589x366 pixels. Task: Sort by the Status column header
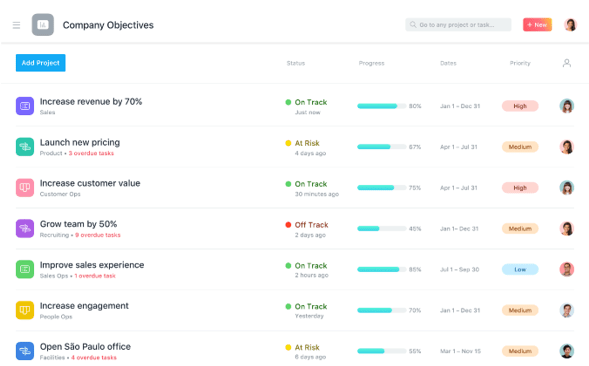click(296, 63)
